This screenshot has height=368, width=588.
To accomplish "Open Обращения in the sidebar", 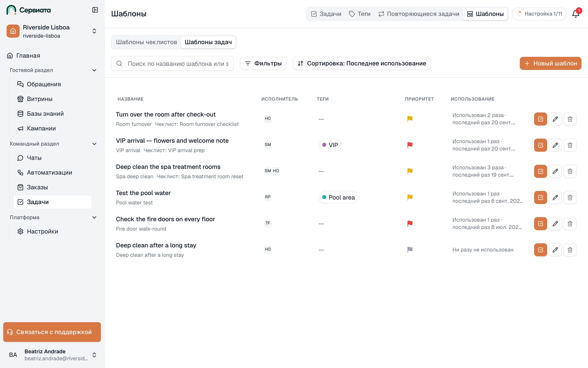I will click(52, 84).
